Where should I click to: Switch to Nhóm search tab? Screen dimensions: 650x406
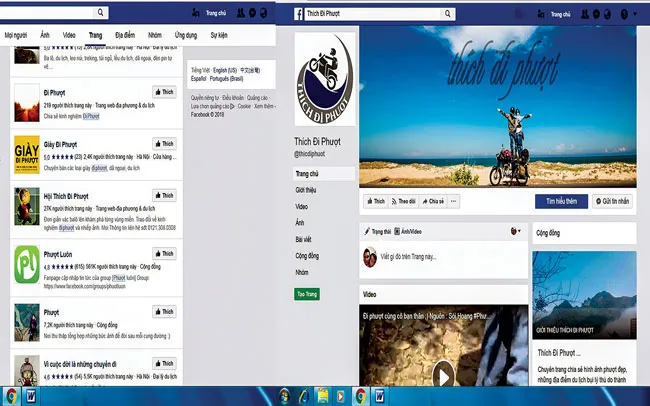click(x=155, y=35)
